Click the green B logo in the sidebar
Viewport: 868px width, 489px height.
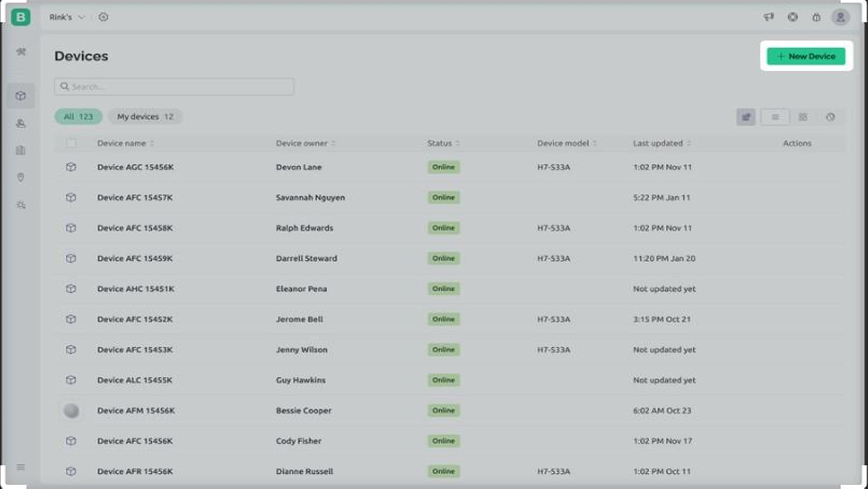click(x=20, y=17)
